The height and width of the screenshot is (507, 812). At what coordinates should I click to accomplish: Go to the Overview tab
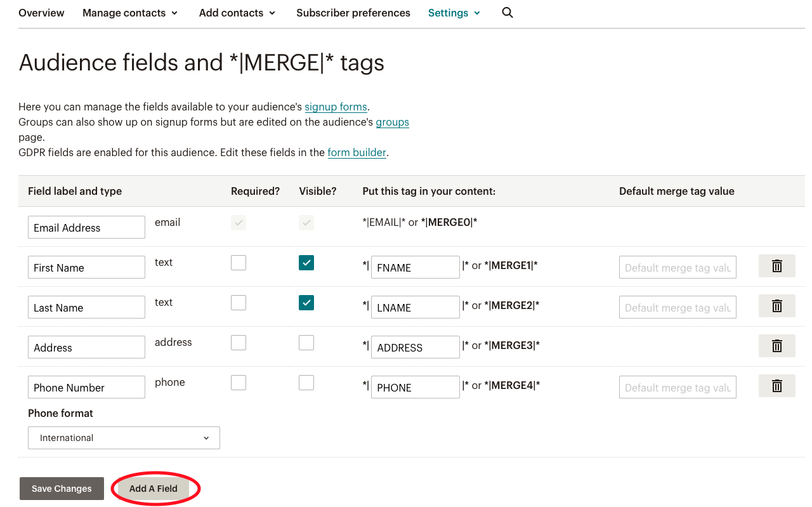coord(41,13)
